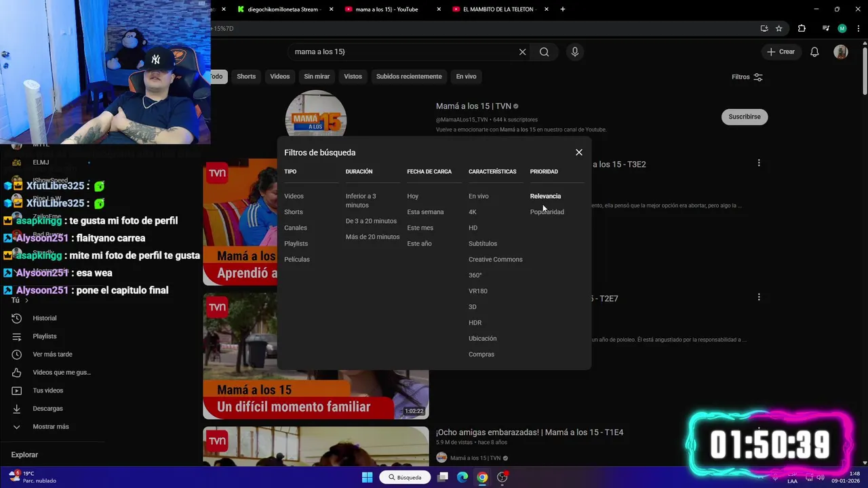Open Videos que me gustan in sidebar
The image size is (868, 488).
pos(61,372)
